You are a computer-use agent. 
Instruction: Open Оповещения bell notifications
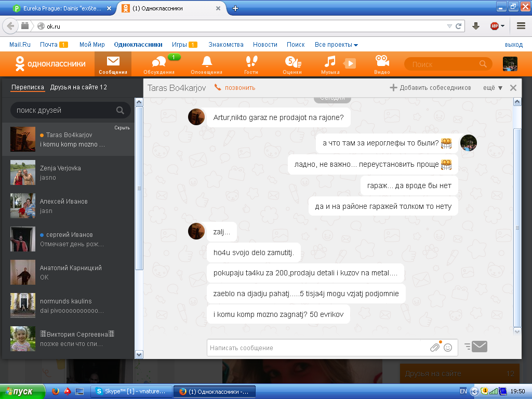[207, 64]
